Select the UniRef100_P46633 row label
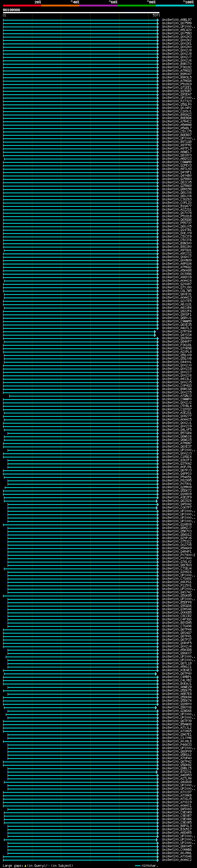The width and height of the screenshot is (197, 868). point(176,745)
